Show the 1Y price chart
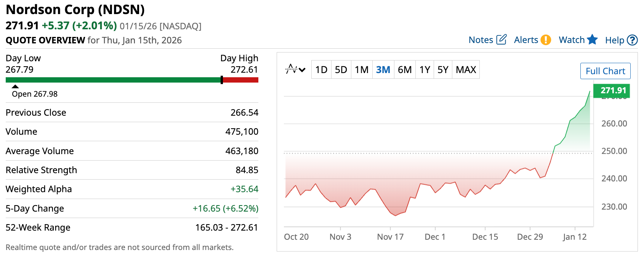This screenshot has height=258, width=644. coord(425,70)
